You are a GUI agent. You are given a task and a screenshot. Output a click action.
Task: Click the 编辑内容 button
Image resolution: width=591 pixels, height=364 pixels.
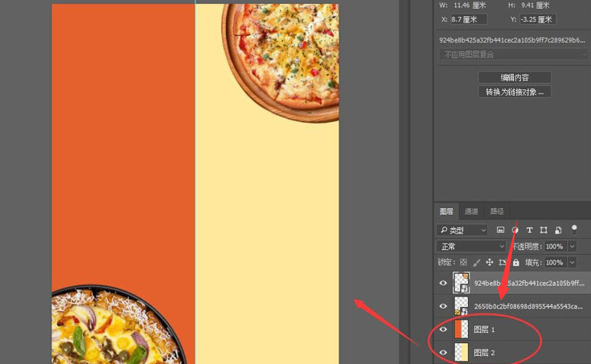(x=515, y=77)
